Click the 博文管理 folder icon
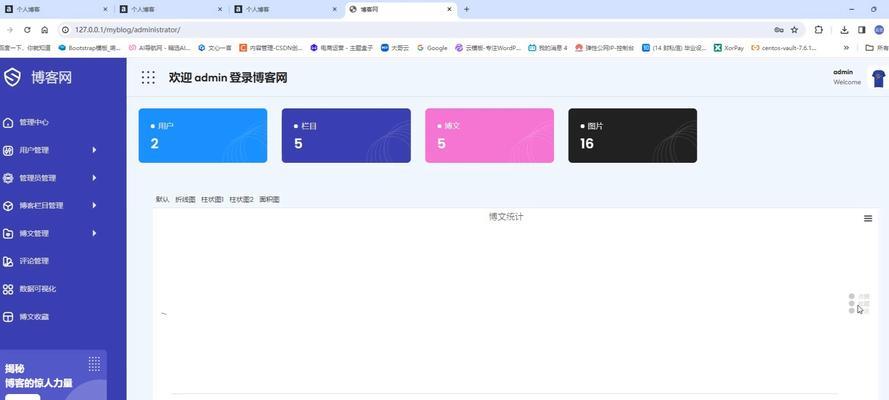The height and width of the screenshot is (400, 889). 8,233
